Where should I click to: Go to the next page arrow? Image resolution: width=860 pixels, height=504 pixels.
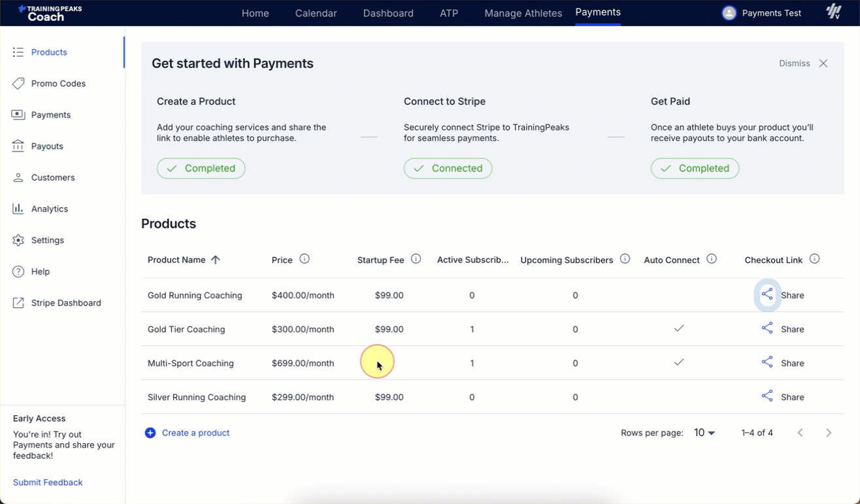pyautogui.click(x=829, y=433)
